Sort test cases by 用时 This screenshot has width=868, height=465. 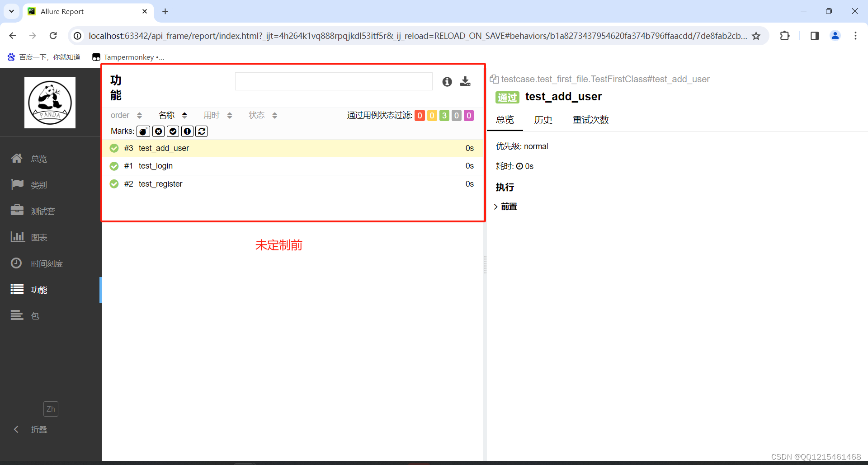[x=217, y=116]
